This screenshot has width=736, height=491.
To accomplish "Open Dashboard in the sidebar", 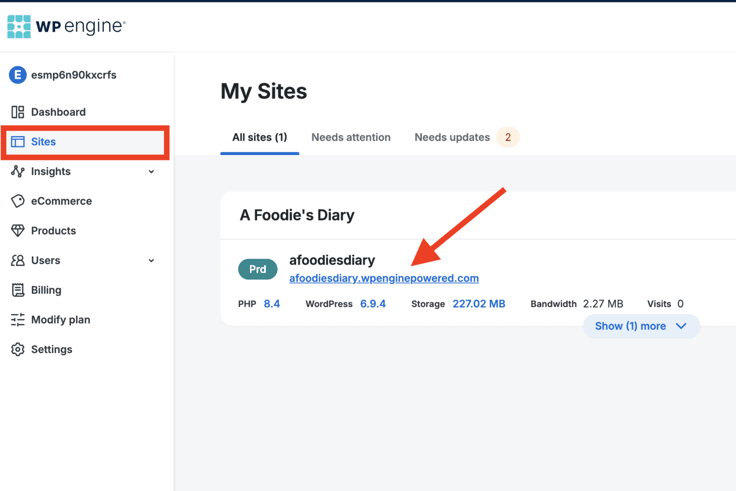I will click(x=58, y=112).
